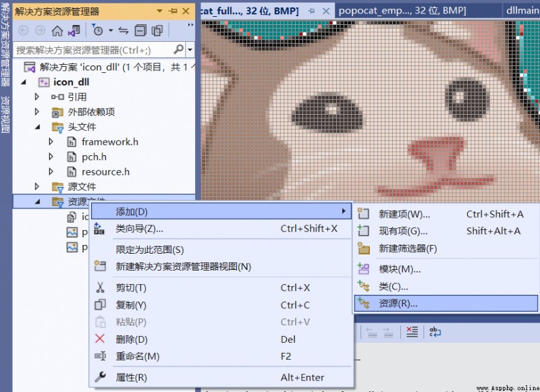Choose 新建筛选器(F) in submenu

pyautogui.click(x=446, y=248)
